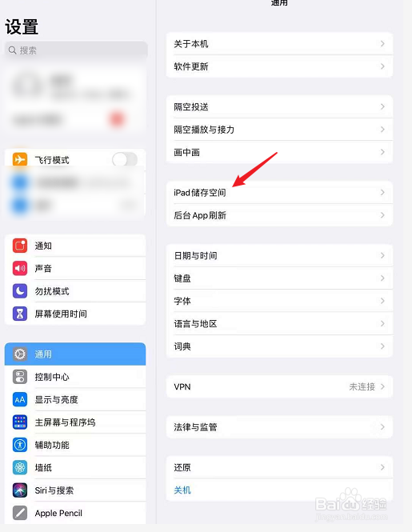
Task: Select the pink 声音 sound icon
Action: (x=20, y=268)
